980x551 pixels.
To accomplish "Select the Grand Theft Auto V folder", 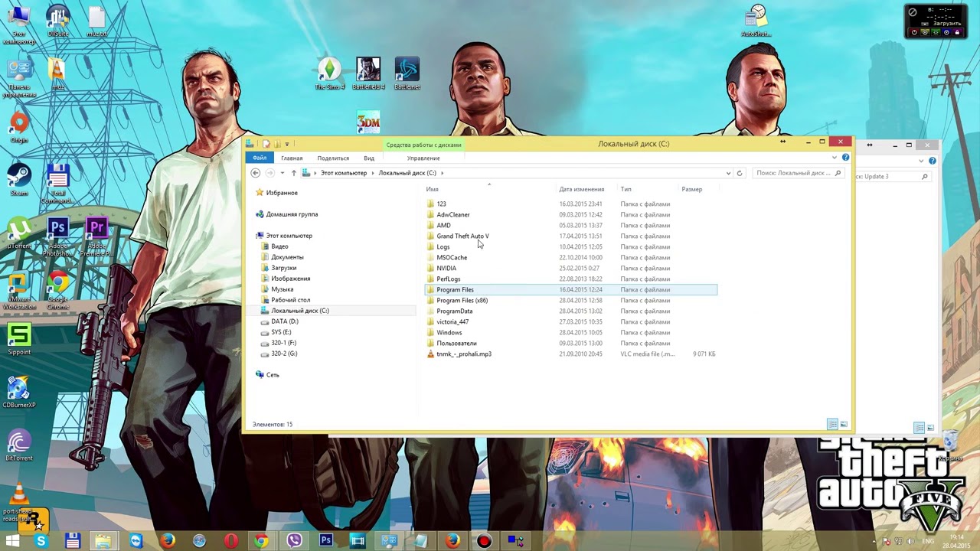I will pyautogui.click(x=462, y=236).
